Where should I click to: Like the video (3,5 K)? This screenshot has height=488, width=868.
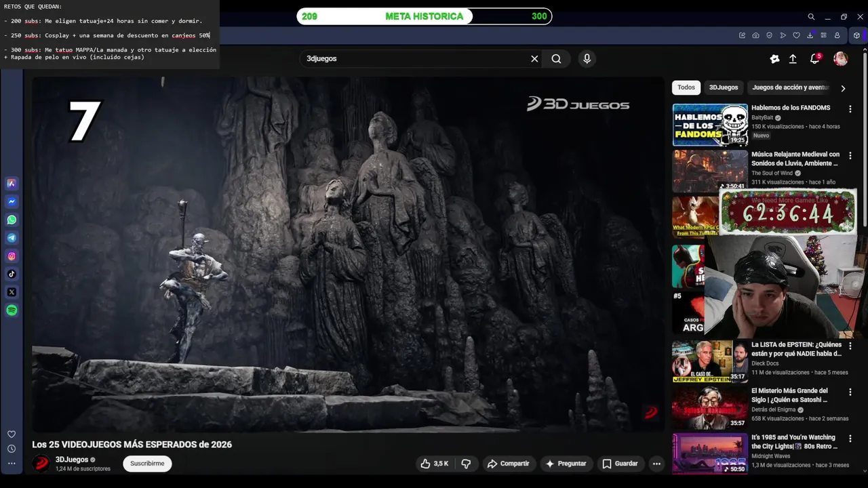435,464
